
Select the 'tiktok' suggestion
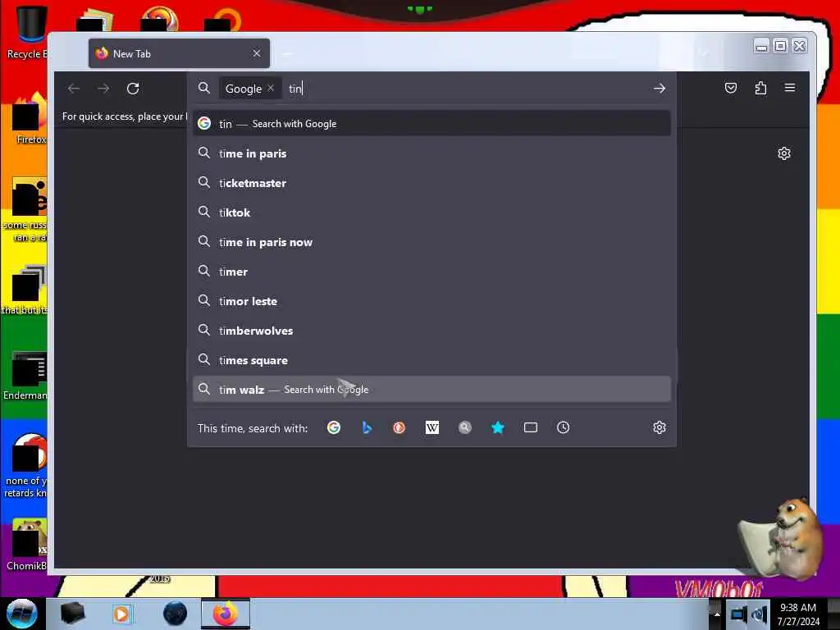point(431,212)
